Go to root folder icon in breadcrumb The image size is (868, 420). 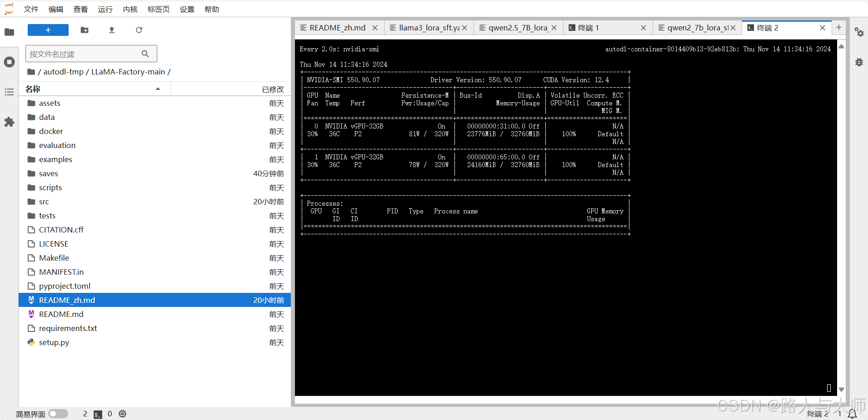(x=31, y=72)
